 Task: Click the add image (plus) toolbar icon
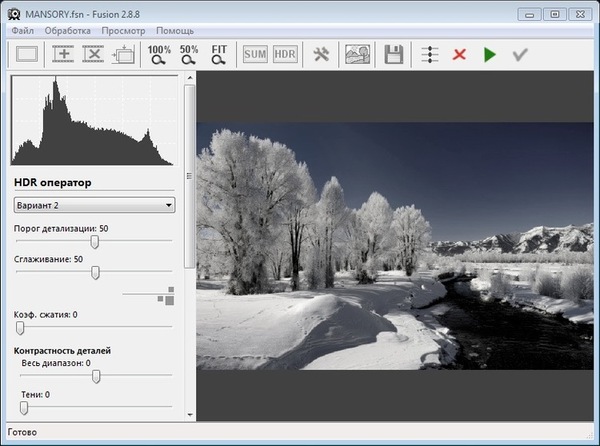point(64,55)
